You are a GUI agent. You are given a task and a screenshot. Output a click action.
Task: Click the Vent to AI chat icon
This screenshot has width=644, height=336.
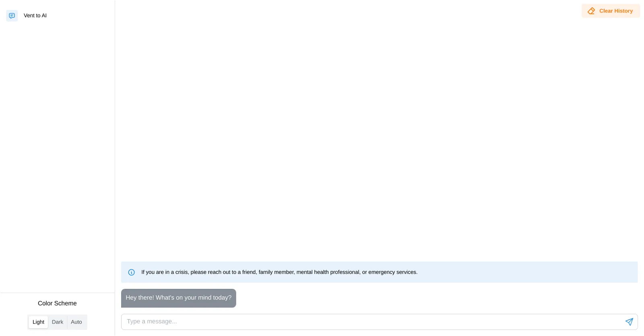[x=12, y=16]
